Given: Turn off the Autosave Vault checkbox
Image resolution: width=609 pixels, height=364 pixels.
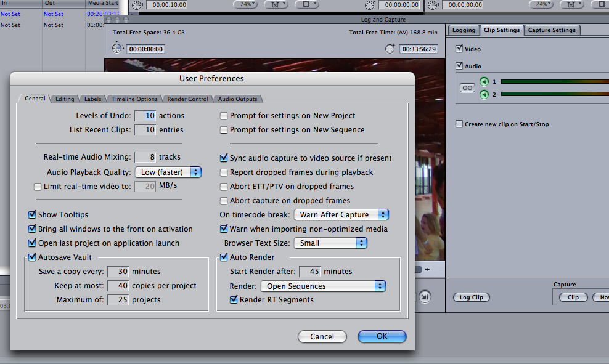Looking at the screenshot, I should (32, 257).
